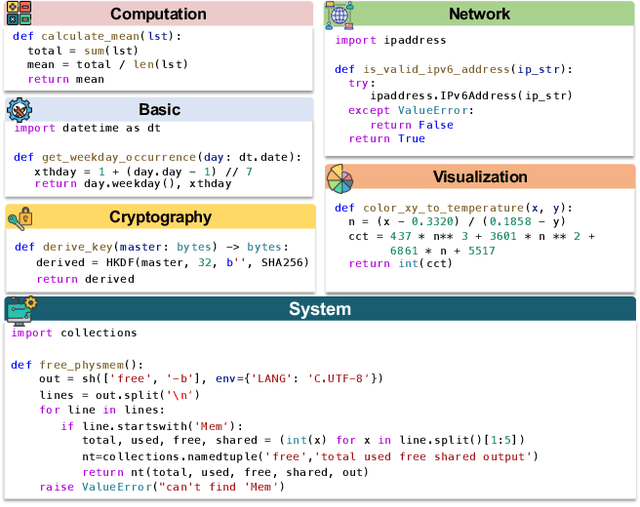
Task: Select the System header bar
Action: point(319,309)
